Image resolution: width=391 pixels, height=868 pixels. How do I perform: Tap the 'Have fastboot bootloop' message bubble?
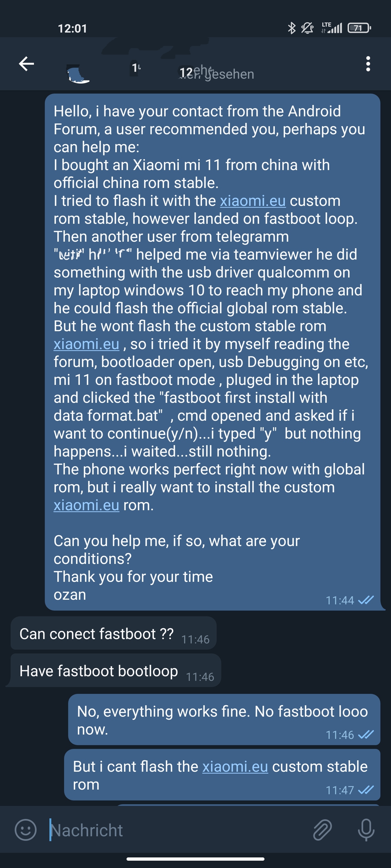pyautogui.click(x=116, y=671)
